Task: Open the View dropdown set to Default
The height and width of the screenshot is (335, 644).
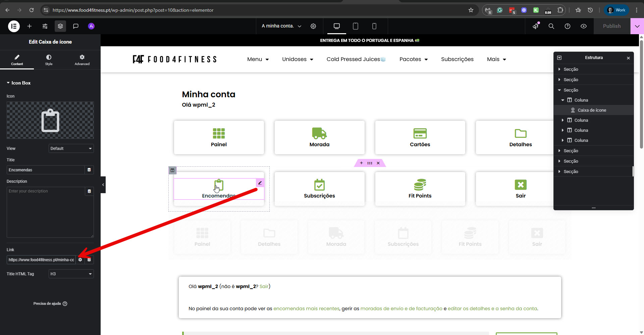Action: click(x=71, y=149)
